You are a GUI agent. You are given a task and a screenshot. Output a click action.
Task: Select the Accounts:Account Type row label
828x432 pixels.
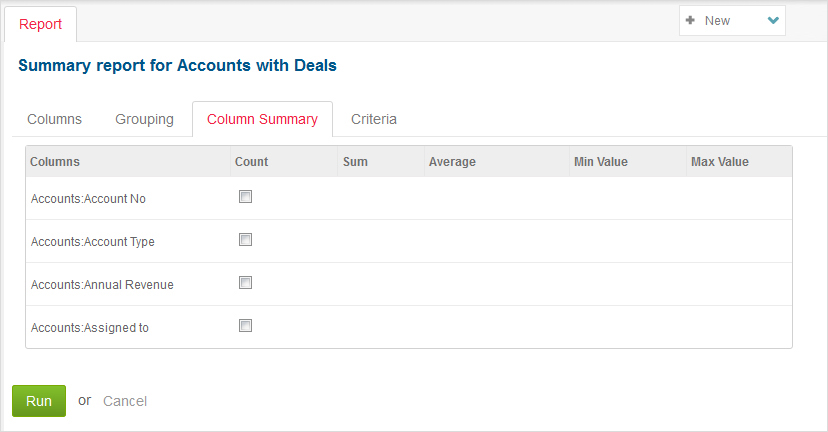(93, 242)
